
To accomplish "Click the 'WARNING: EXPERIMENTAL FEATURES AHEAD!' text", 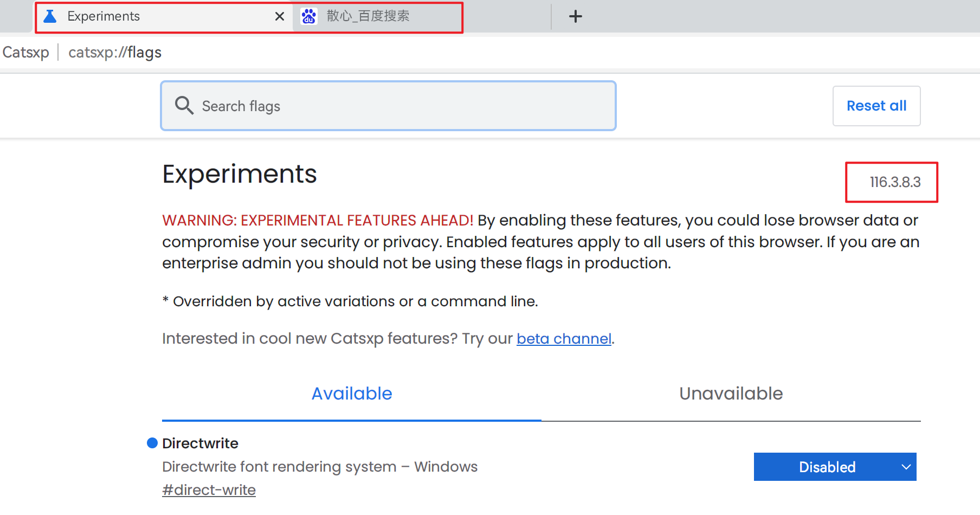I will pos(318,220).
